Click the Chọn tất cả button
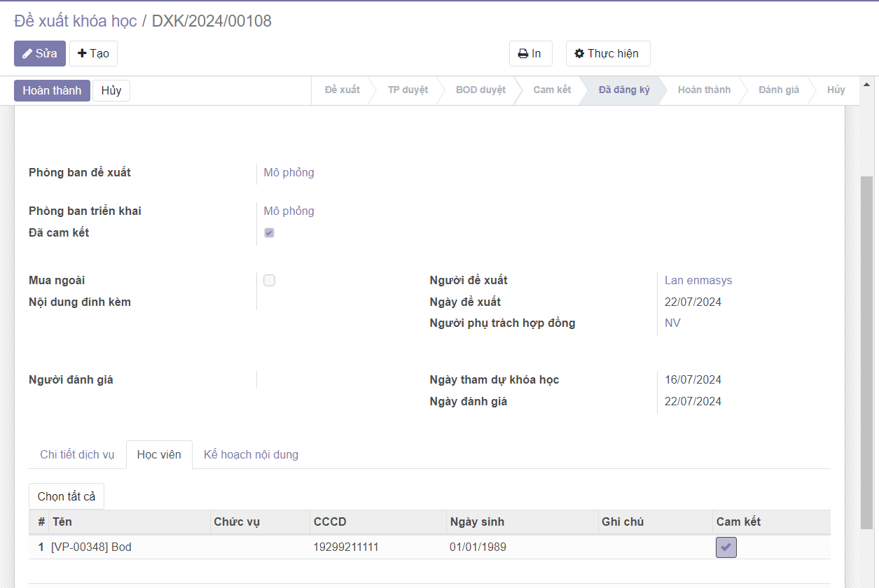Image resolution: width=879 pixels, height=588 pixels. coord(67,496)
